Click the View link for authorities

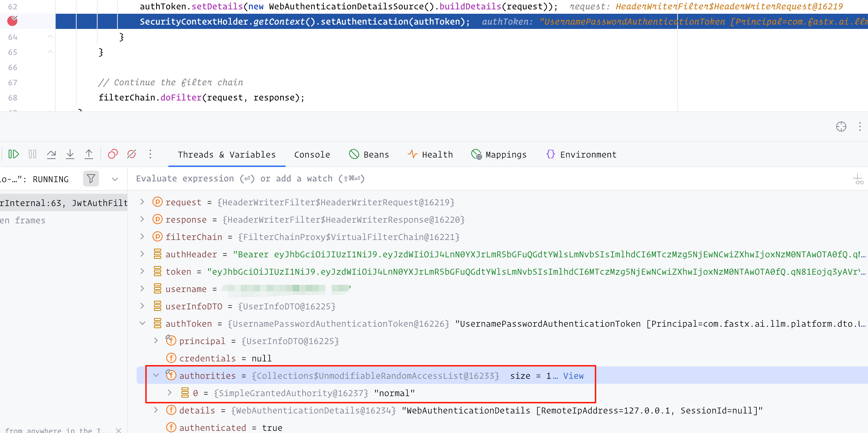(x=573, y=376)
